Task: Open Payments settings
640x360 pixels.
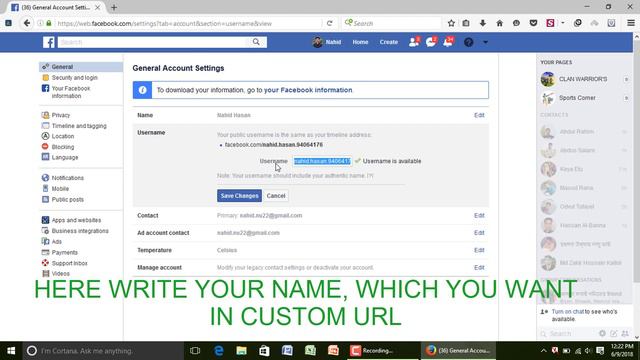Action: tap(64, 252)
